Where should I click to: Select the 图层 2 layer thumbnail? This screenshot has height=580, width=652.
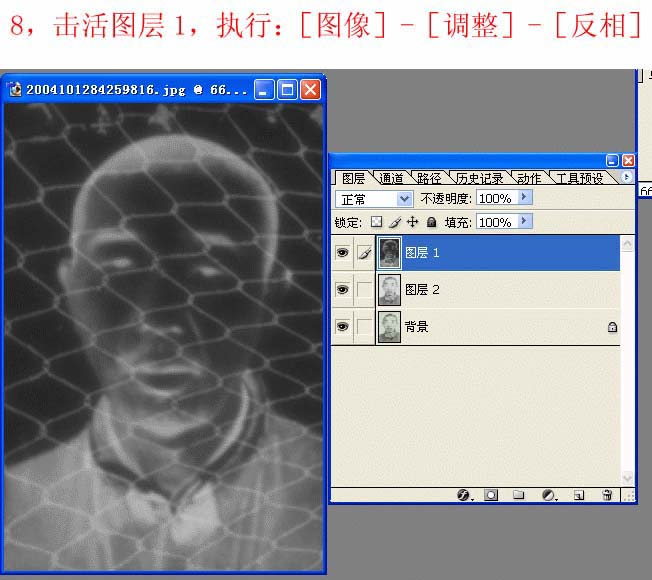click(x=390, y=290)
